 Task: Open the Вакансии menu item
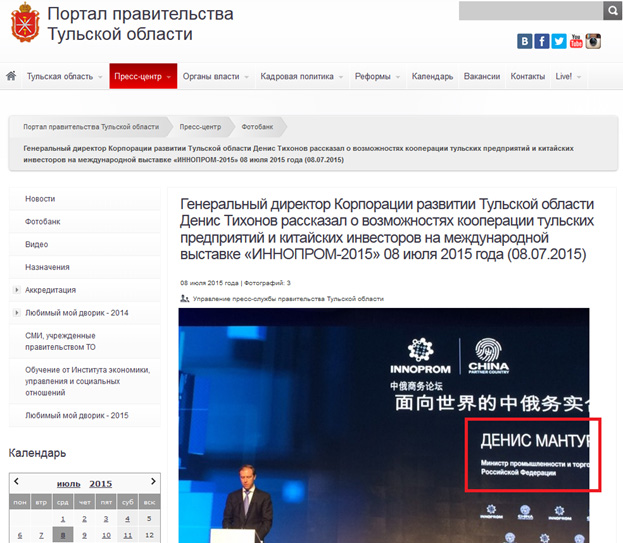(481, 76)
